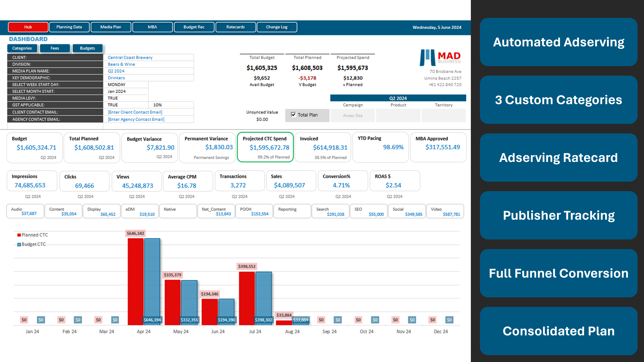Click the Budgets button
The width and height of the screenshot is (644, 362).
pos(87,48)
